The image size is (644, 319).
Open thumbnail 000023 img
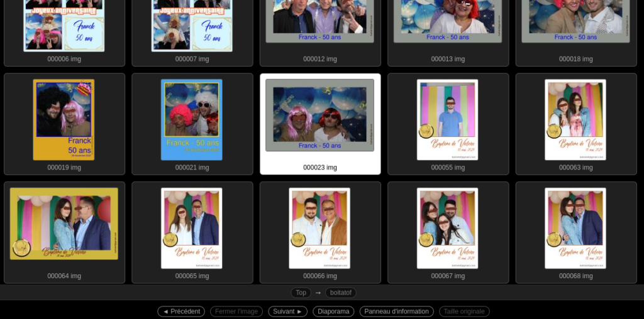(x=319, y=116)
